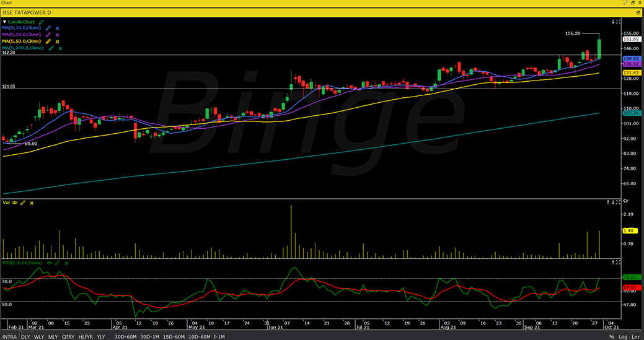The width and height of the screenshot is (644, 340).
Task: Maximize the Vol panel
Action: [618, 202]
